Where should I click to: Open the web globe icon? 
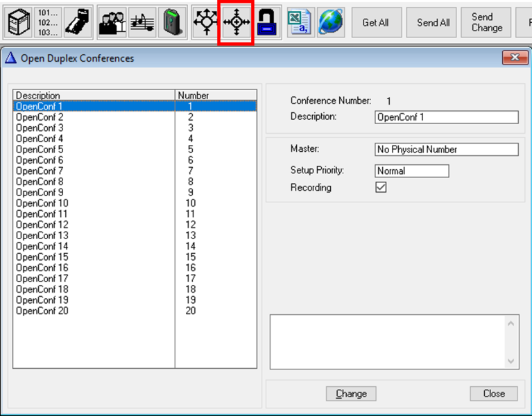click(x=330, y=22)
